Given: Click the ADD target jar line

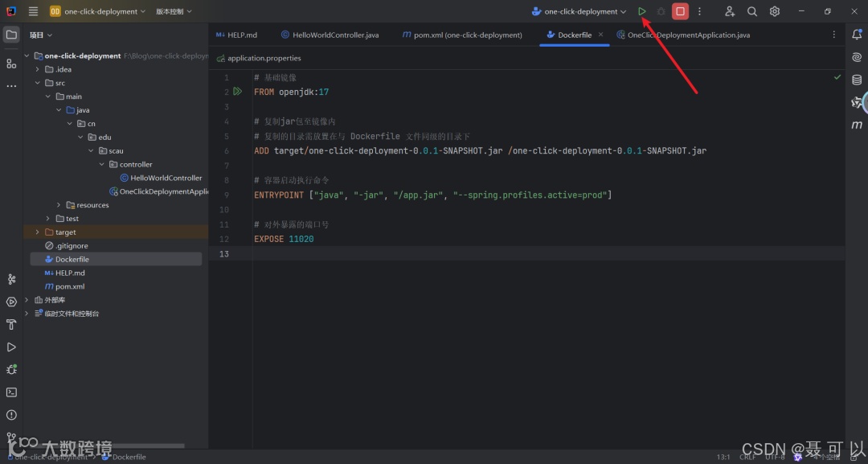Looking at the screenshot, I should click(x=480, y=150).
